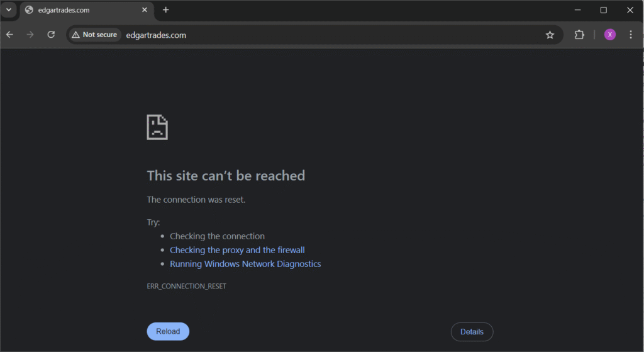Screen dimensions: 644x352
Task: Open the Extensions puzzle icon
Action: [579, 35]
